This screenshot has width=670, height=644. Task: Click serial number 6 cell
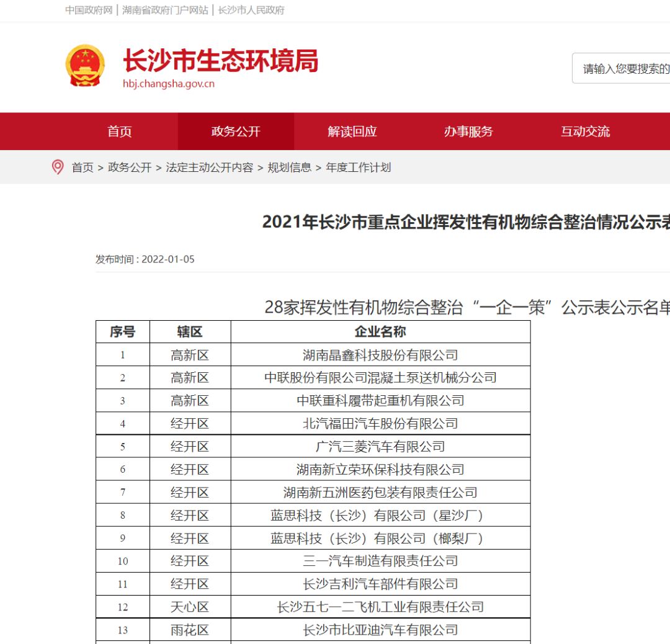coord(123,470)
